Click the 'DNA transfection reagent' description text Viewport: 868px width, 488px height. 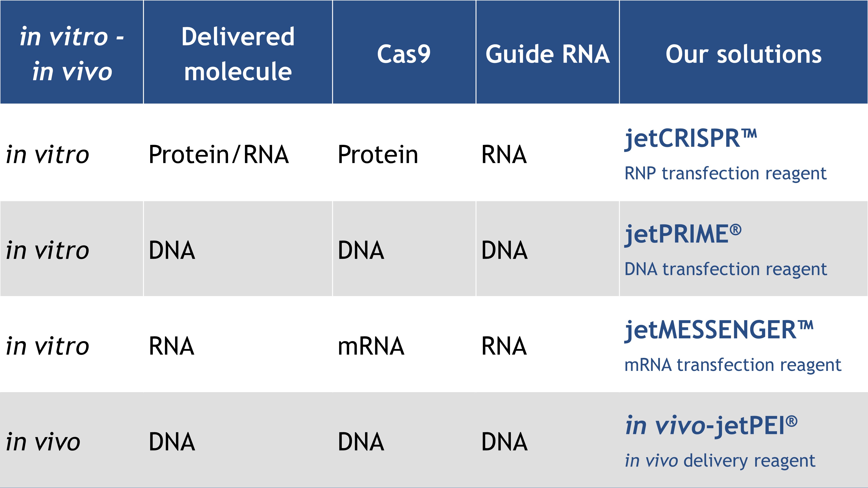[x=725, y=269]
